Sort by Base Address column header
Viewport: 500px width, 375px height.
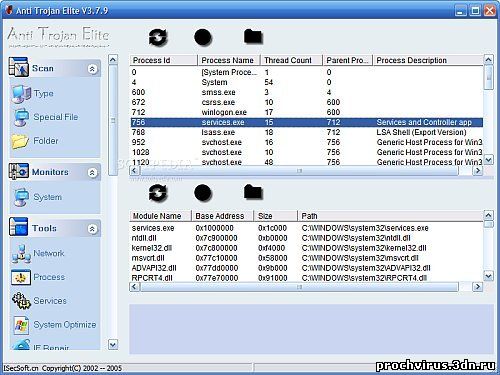click(222, 216)
